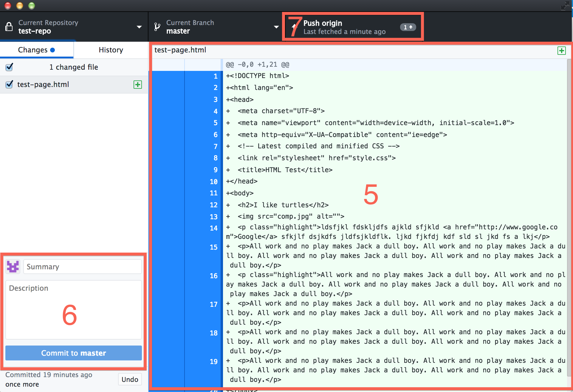Click the commit summary input field icon
This screenshot has width=573, height=392.
pos(13,267)
